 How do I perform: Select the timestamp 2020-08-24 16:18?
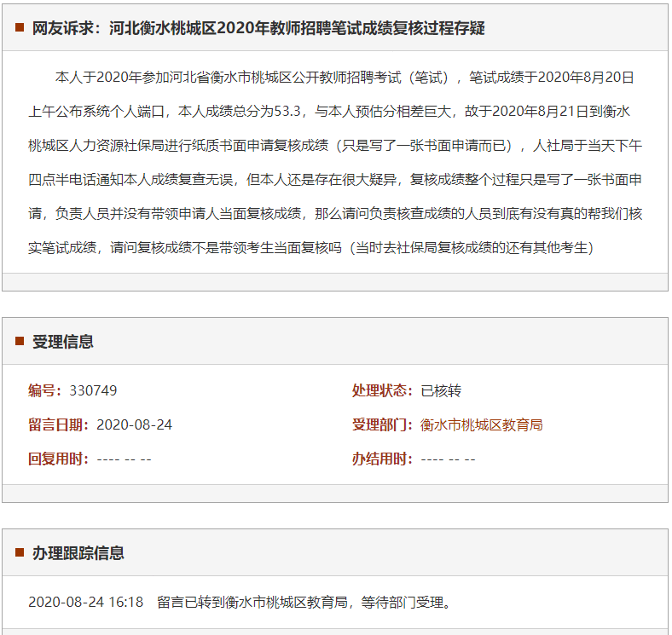[86, 602]
